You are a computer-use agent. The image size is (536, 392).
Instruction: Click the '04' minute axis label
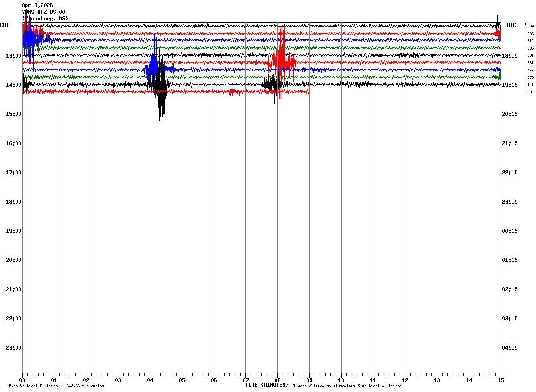(x=150, y=380)
